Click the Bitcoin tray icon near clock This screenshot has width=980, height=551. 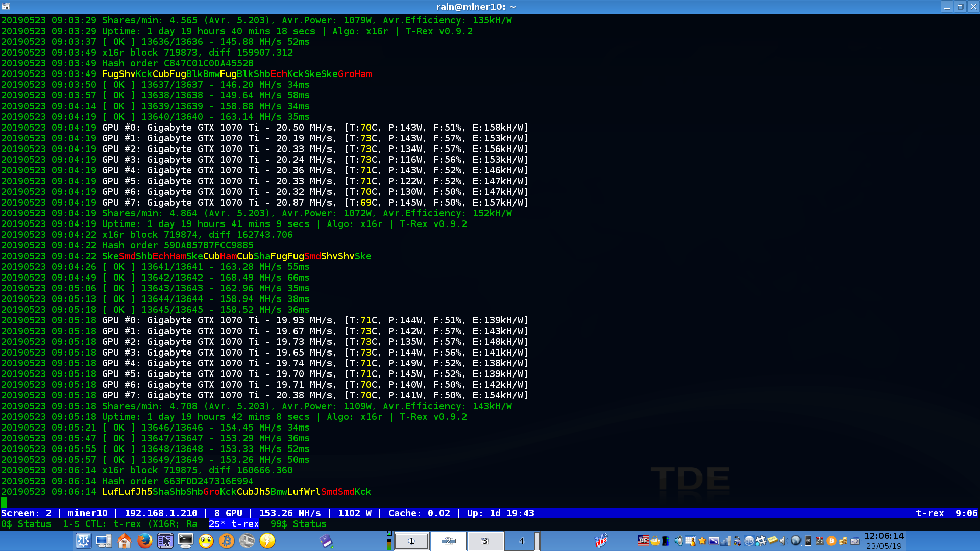pyautogui.click(x=831, y=541)
